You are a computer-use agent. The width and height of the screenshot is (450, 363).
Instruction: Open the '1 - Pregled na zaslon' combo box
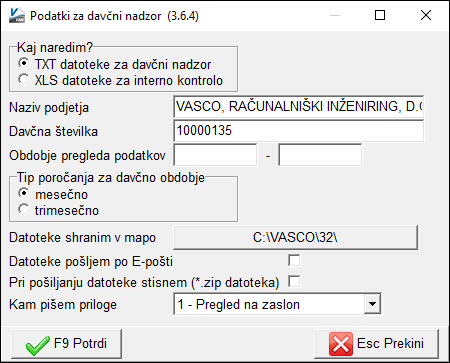click(x=277, y=304)
